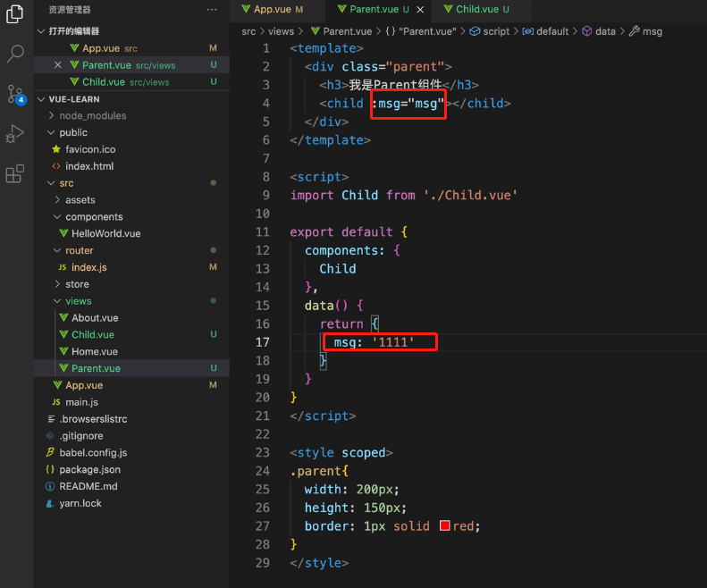This screenshot has height=588, width=707.
Task: Collapse the components folder
Action: click(94, 217)
